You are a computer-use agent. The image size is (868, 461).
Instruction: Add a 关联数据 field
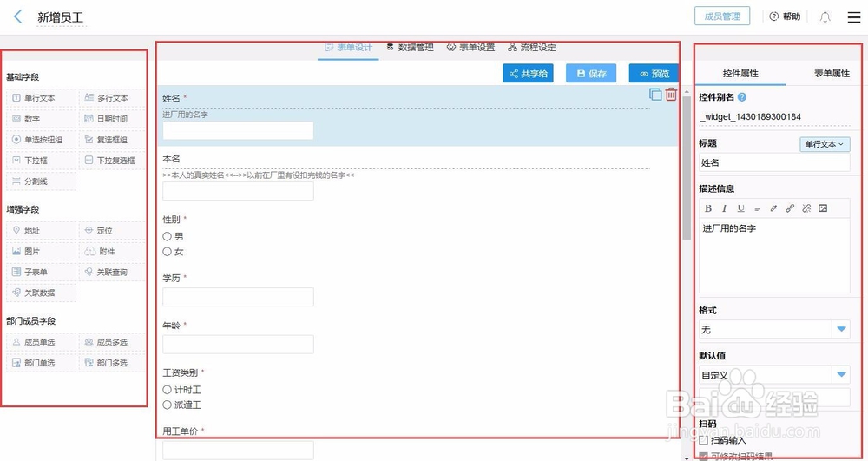pos(41,293)
